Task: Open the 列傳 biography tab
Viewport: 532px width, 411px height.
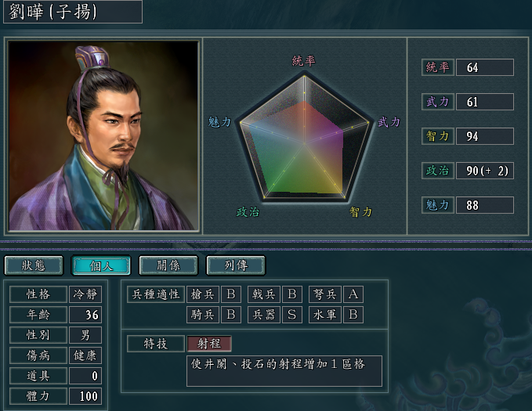Action: (236, 265)
